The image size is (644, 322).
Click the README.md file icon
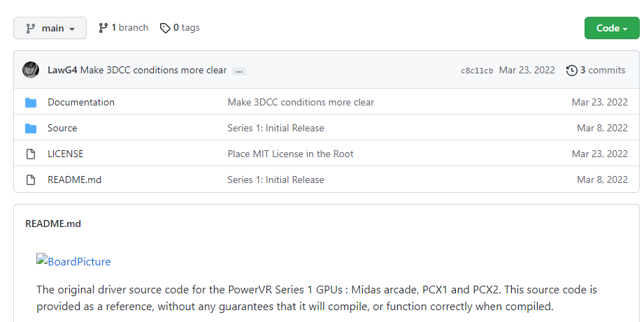click(x=31, y=180)
